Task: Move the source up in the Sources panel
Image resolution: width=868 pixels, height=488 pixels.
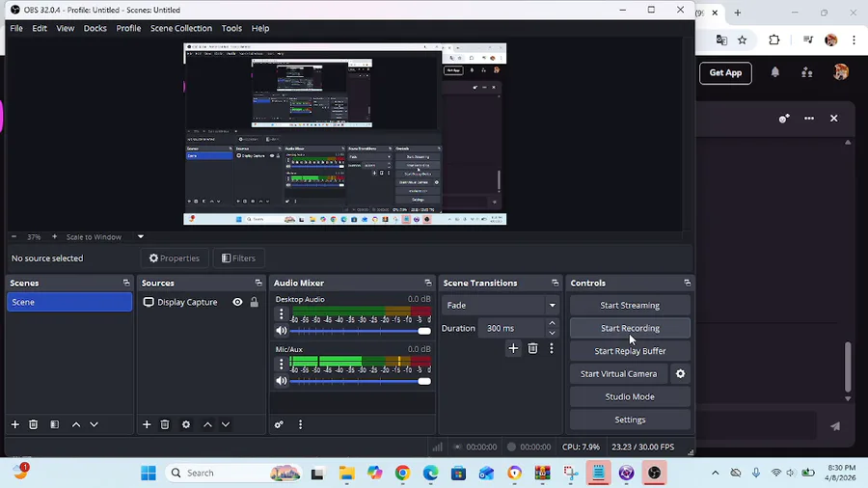Action: pyautogui.click(x=207, y=424)
